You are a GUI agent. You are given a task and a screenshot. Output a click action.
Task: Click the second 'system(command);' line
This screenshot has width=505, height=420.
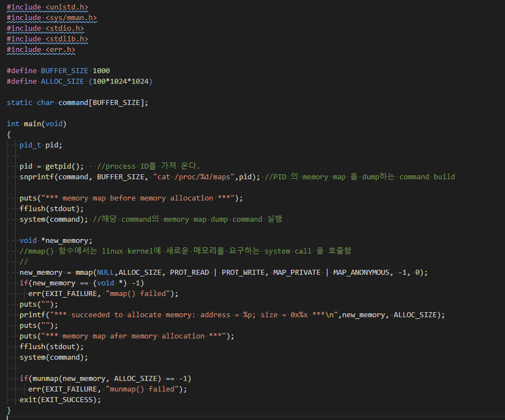(54, 358)
